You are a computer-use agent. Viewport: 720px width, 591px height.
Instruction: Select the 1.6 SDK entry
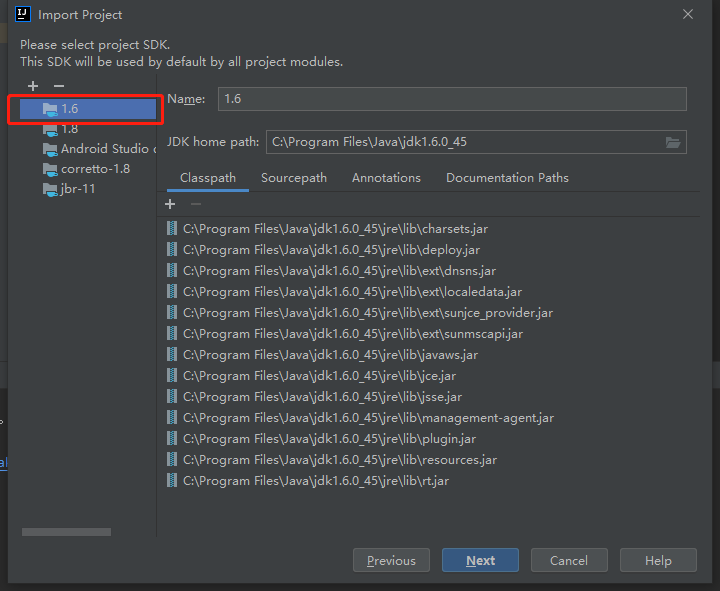pos(88,109)
